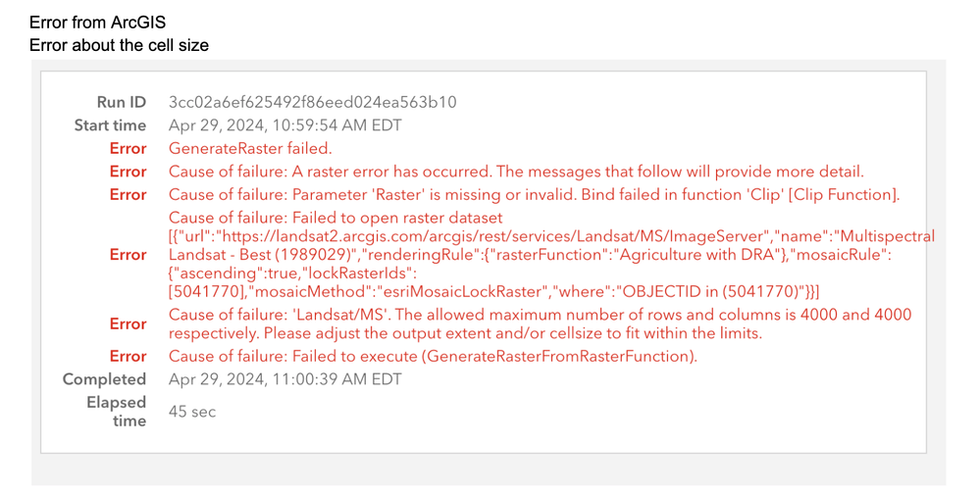This screenshot has height=494, width=980.
Task: Click the "45 sec" elapsed value
Action: (x=192, y=412)
